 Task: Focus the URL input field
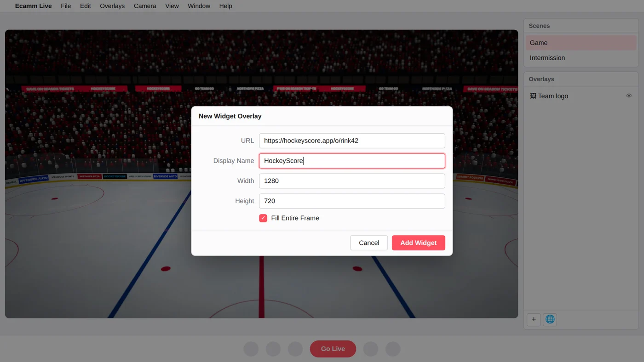tap(352, 141)
